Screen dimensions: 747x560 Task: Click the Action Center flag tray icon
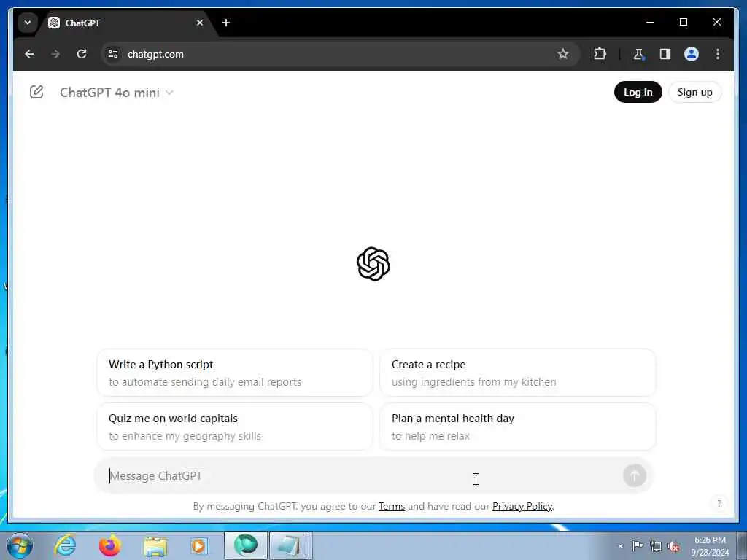[638, 546]
